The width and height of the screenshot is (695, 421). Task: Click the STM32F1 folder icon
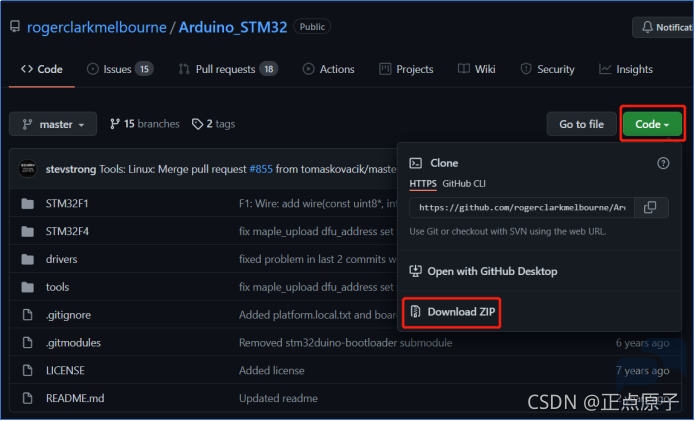tap(27, 204)
